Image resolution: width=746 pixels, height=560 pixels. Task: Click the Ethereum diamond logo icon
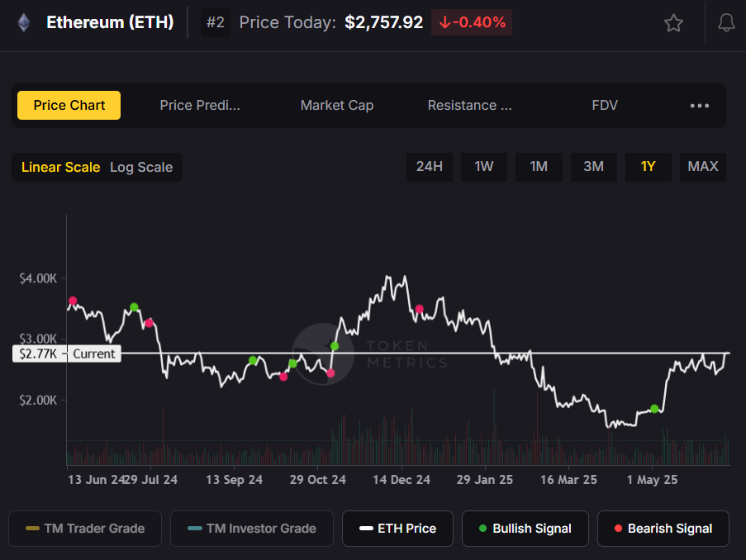(24, 22)
